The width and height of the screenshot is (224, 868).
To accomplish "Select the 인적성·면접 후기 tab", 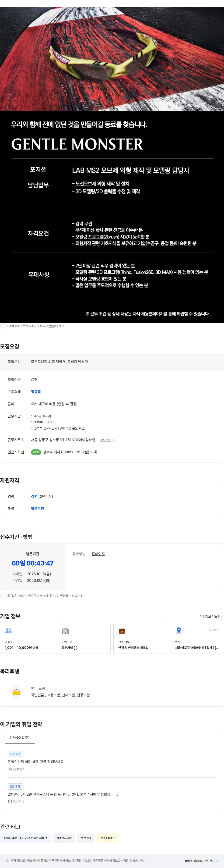I will click(20, 738).
